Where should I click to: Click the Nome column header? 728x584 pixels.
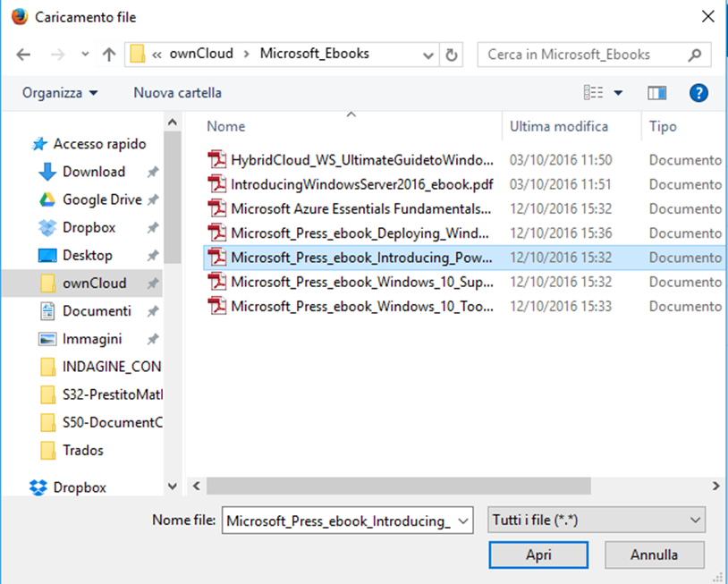click(226, 126)
